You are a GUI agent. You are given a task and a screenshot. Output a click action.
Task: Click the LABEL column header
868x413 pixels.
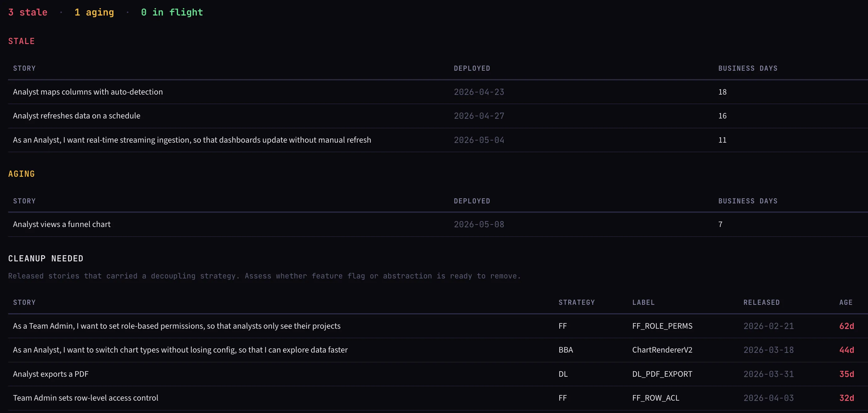[643, 303]
